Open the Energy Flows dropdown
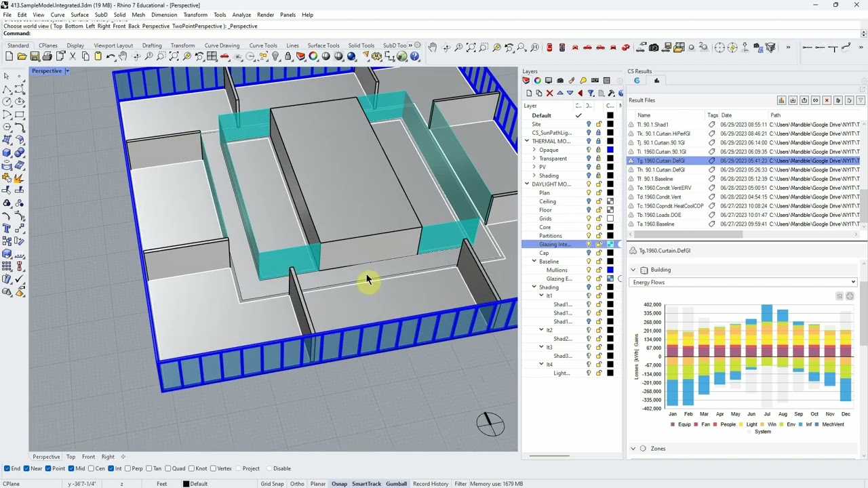868x488 pixels. [744, 282]
